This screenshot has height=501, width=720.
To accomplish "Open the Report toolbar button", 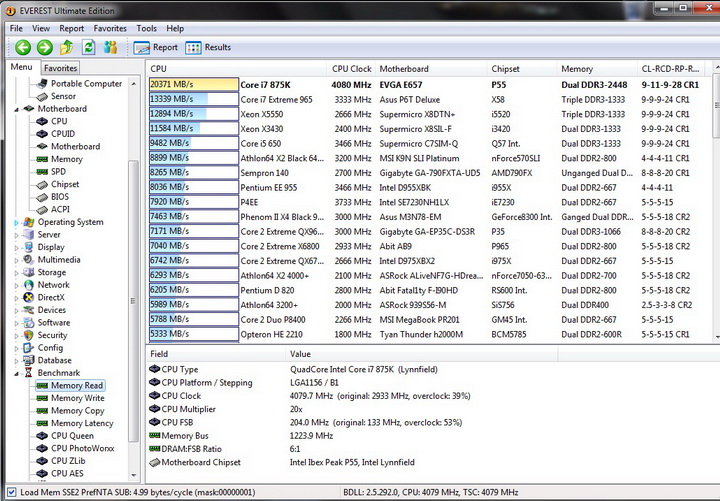I will (x=155, y=47).
